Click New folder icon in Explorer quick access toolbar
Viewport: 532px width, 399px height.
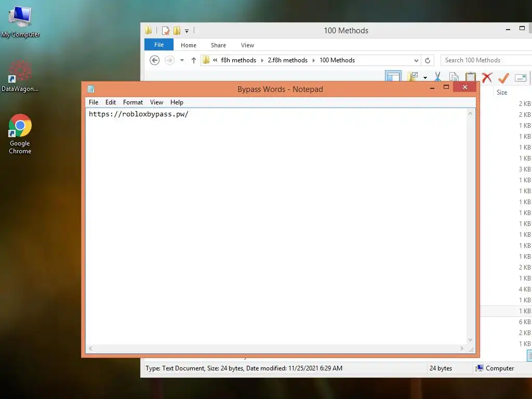coord(177,31)
